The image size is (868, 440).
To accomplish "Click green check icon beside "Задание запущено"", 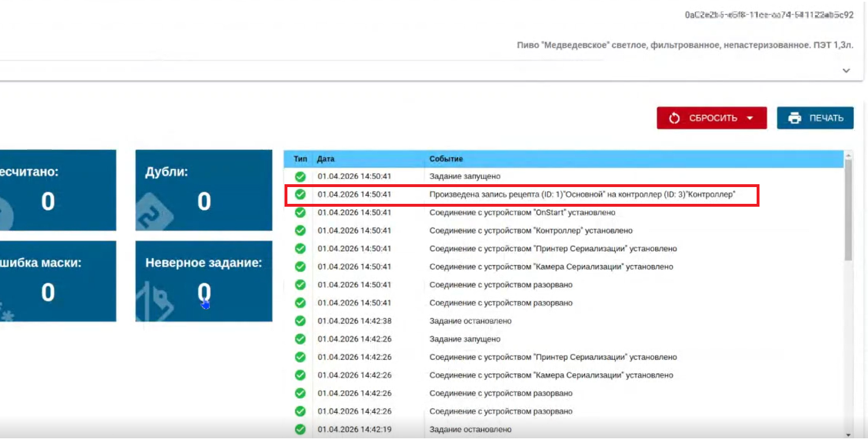I will coord(300,176).
